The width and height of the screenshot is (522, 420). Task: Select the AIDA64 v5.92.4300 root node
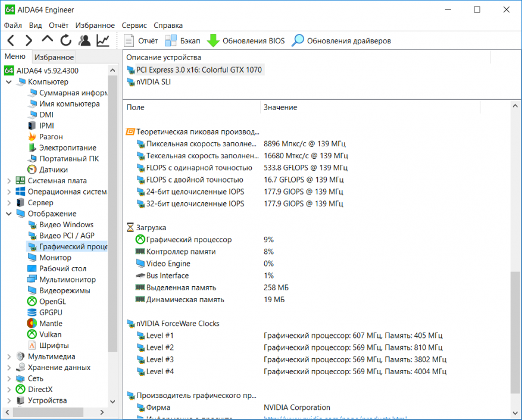point(41,71)
